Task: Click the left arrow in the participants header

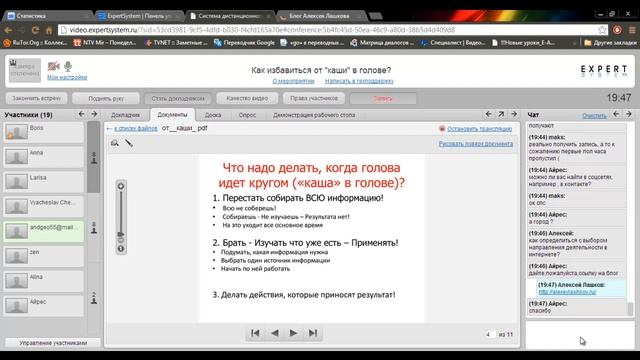Action: 81,114
